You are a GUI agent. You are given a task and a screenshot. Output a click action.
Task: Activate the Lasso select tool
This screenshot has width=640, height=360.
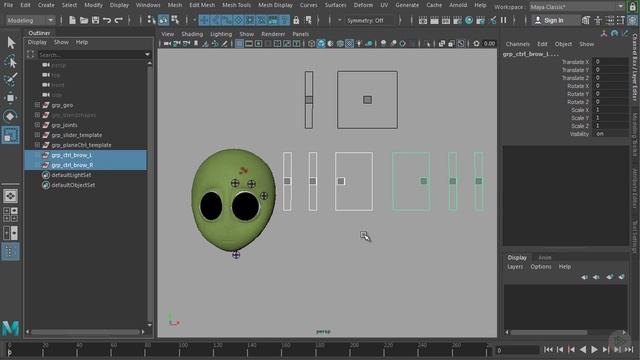(x=11, y=61)
